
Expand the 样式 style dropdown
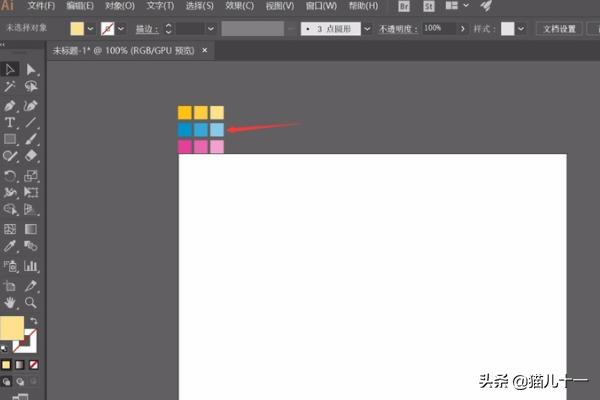(x=523, y=29)
